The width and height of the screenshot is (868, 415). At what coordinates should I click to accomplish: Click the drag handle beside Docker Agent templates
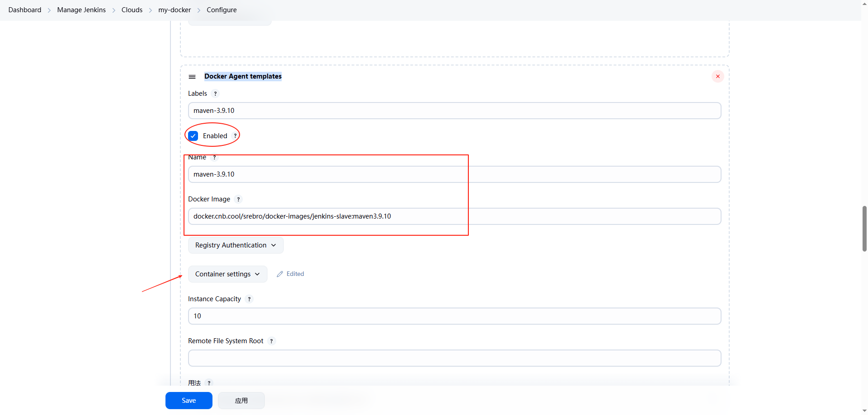(192, 77)
